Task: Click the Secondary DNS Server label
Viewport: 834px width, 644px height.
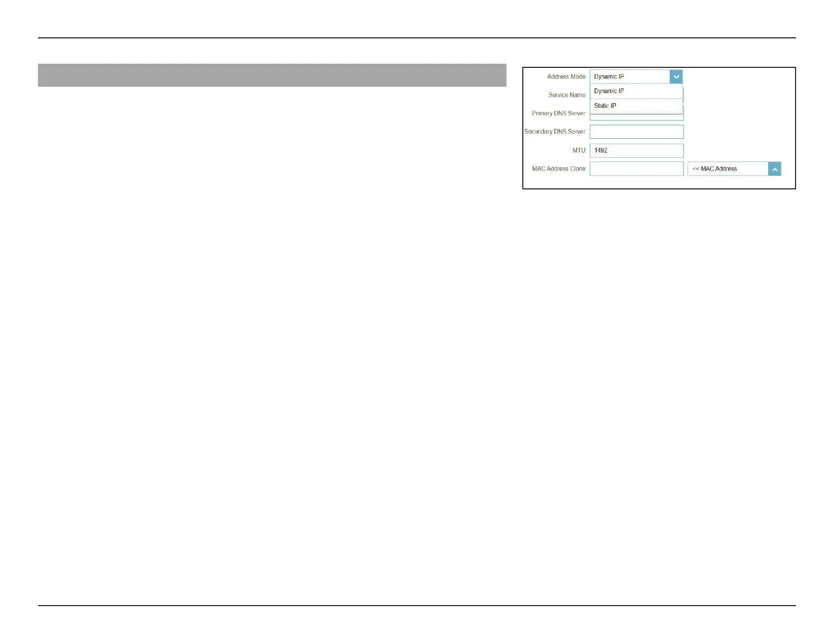Action: [x=554, y=132]
